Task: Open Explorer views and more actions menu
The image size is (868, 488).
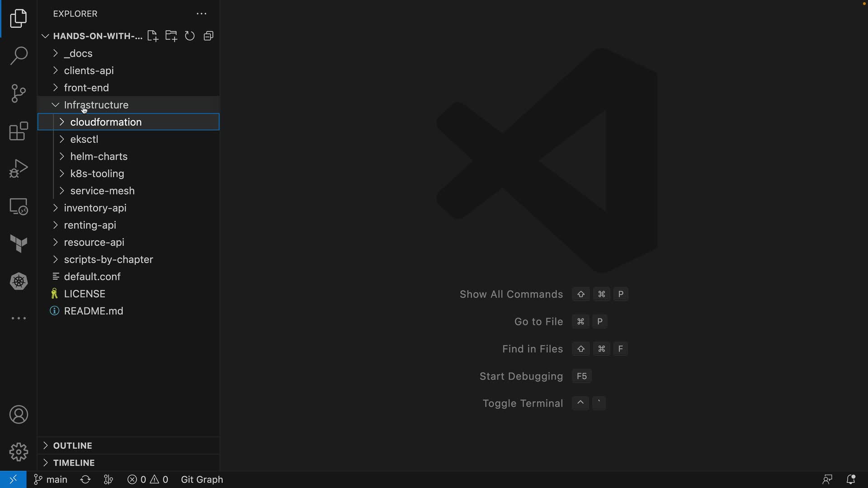Action: (201, 14)
